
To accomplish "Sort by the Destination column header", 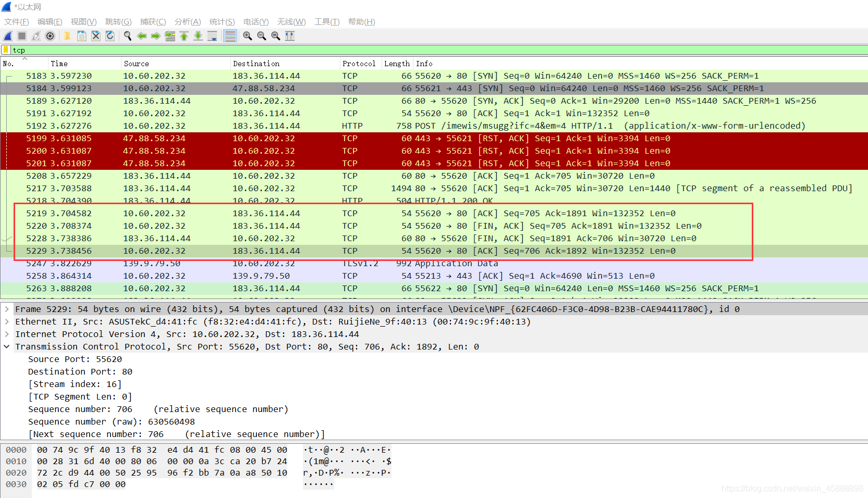I will (285, 64).
